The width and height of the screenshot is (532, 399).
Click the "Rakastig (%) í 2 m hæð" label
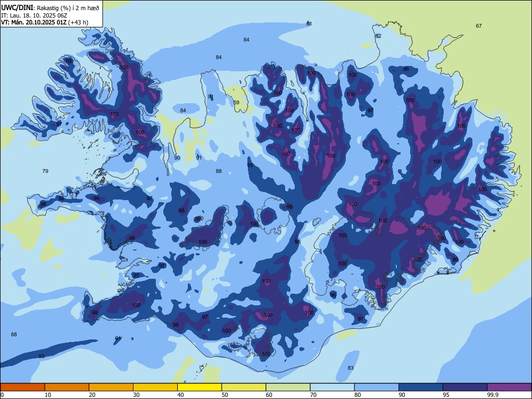(x=68, y=8)
